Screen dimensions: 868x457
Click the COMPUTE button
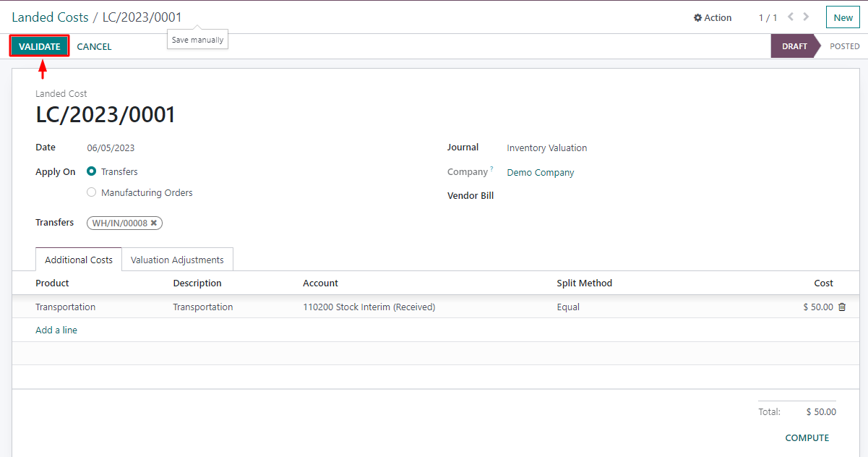point(807,437)
